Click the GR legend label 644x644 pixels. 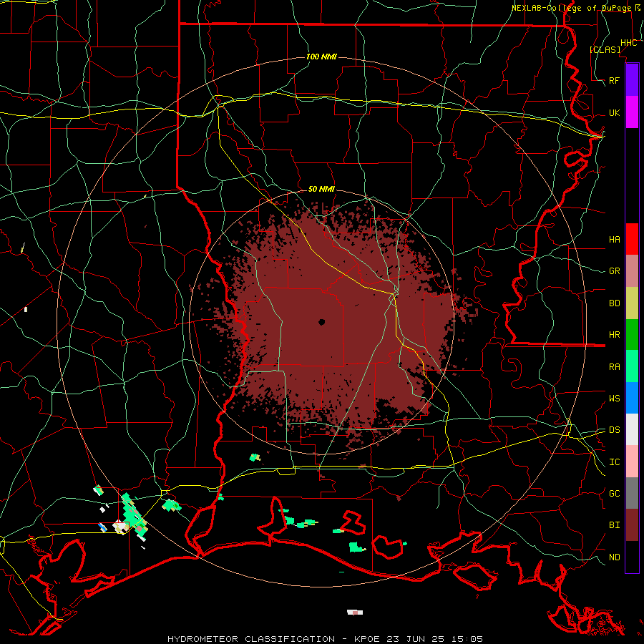[x=614, y=271]
